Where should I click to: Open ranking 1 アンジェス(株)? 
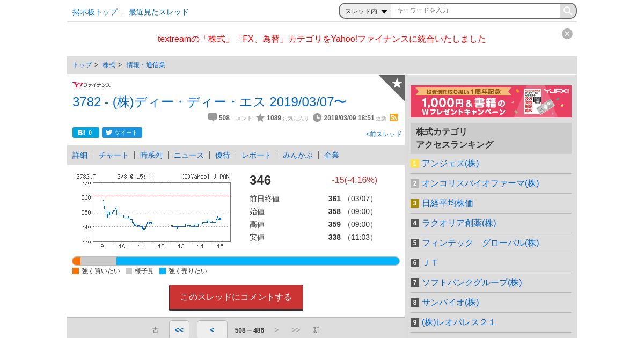click(x=450, y=164)
